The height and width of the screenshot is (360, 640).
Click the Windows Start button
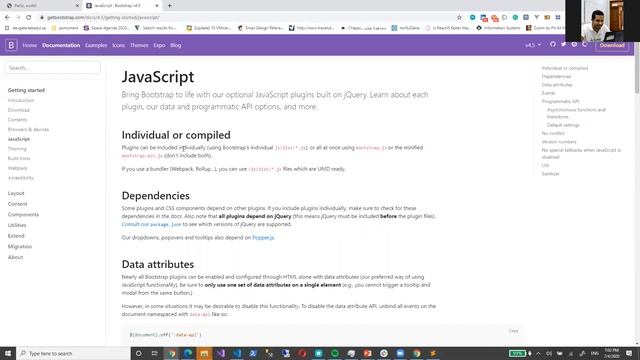[x=8, y=353]
